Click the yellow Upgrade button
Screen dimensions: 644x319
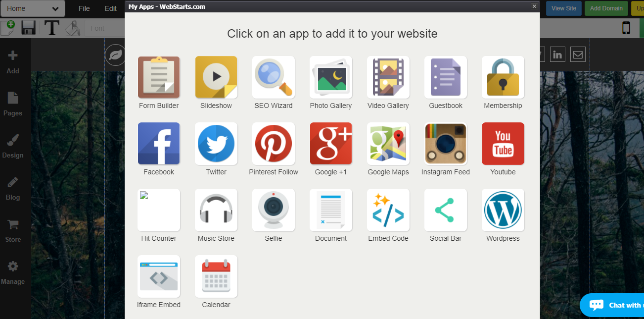coord(638,8)
